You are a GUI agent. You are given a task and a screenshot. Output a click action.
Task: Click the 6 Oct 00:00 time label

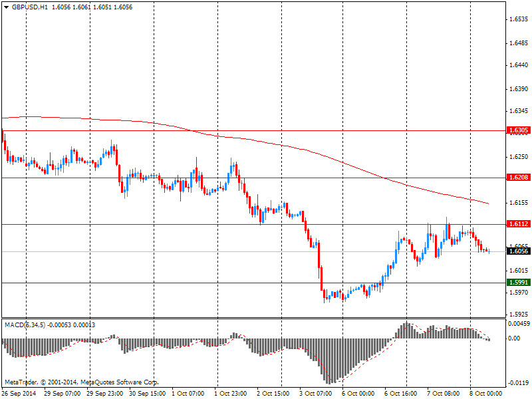358,394
